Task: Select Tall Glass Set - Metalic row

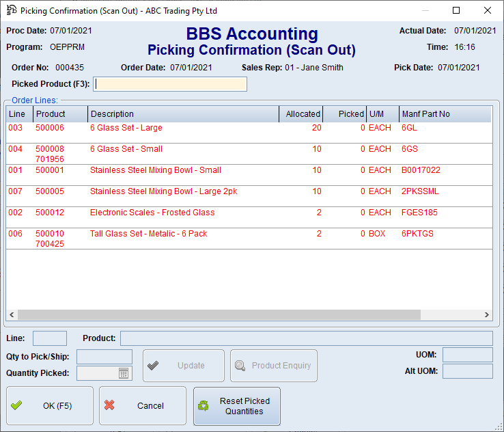Action: tap(148, 234)
